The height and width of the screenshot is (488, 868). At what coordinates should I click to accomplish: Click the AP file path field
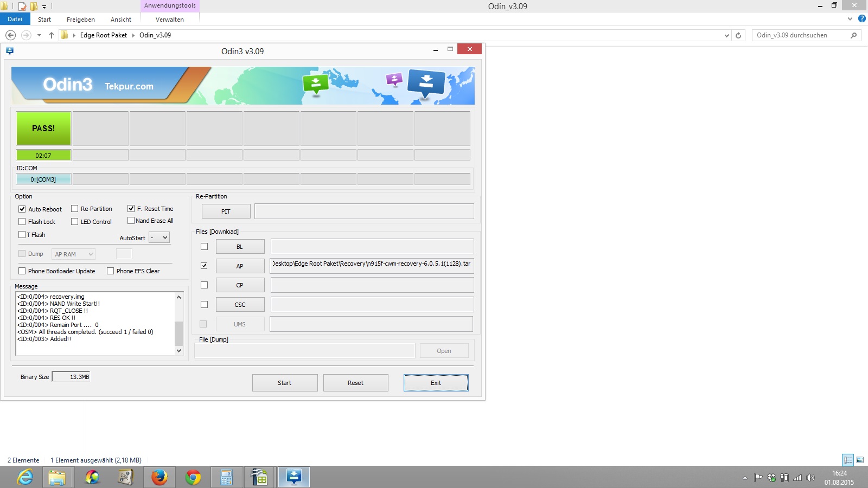click(x=372, y=266)
